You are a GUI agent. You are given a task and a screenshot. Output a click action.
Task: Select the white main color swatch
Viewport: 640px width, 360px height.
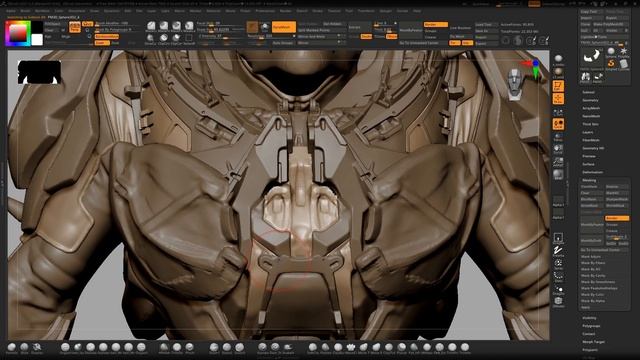pyautogui.click(x=37, y=39)
